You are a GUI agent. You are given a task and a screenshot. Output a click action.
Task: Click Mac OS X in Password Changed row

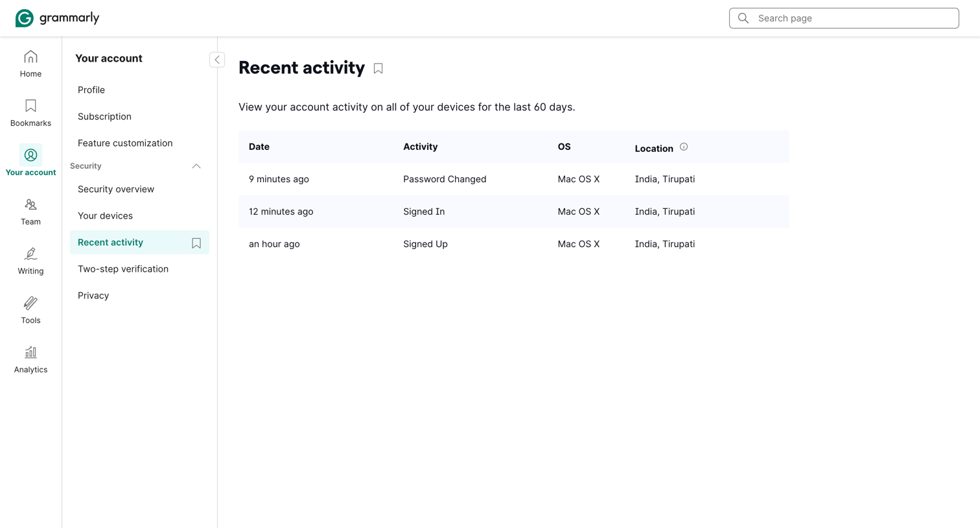click(x=579, y=179)
